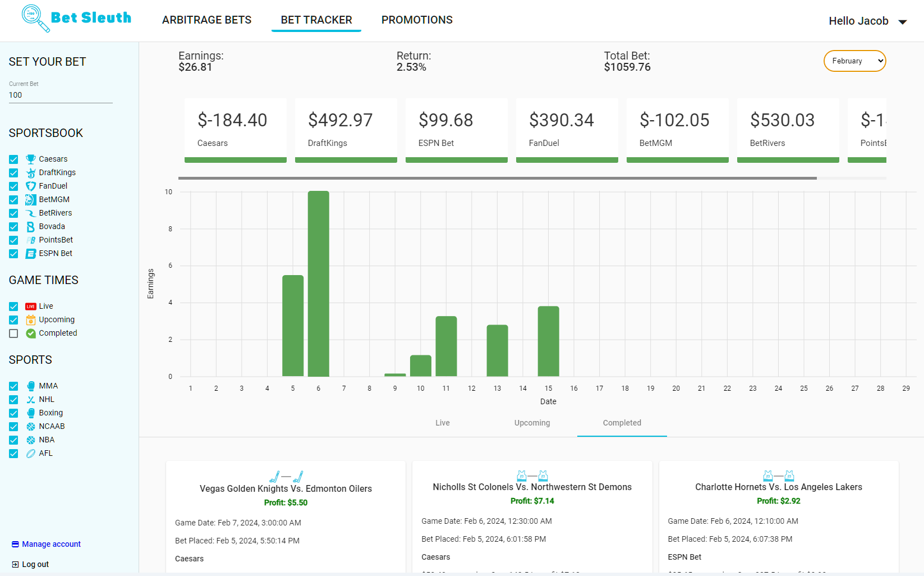Click the Bet Sleuth magnifier logo
This screenshot has width=924, height=576.
[36, 19]
